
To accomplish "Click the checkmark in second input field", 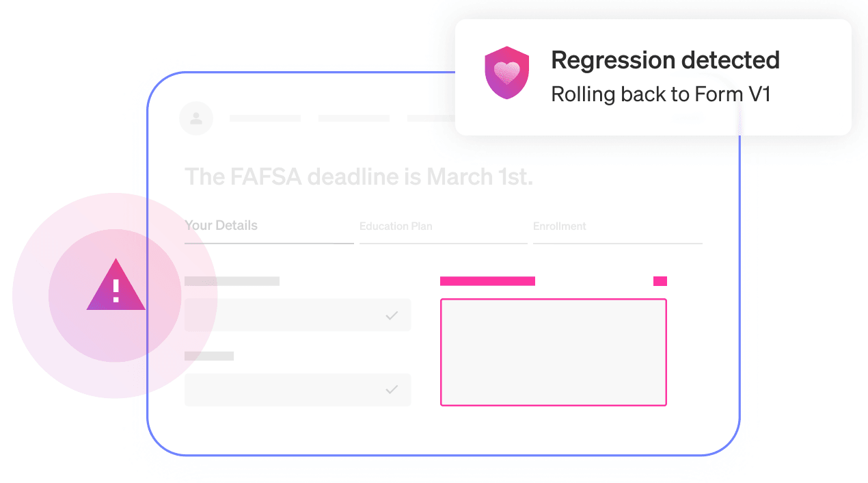I will point(392,389).
